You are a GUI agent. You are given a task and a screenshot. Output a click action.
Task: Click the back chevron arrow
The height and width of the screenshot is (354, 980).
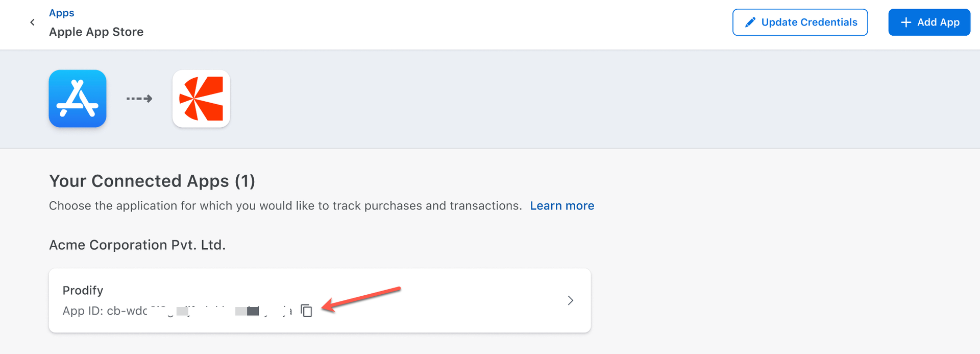pos(32,22)
